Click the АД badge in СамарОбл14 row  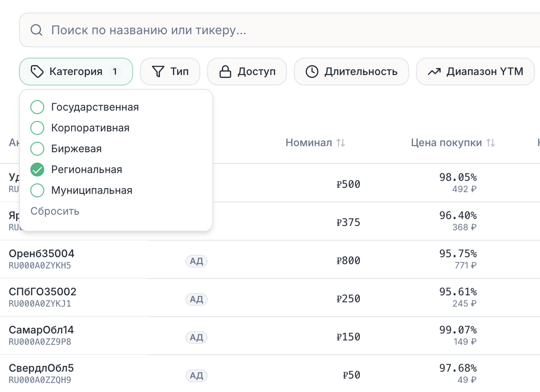tap(197, 337)
